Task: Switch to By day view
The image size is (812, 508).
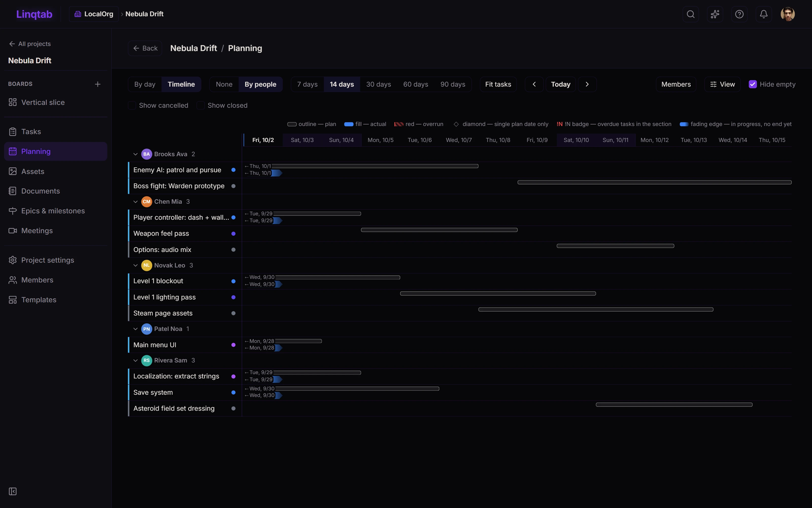Action: tap(145, 84)
